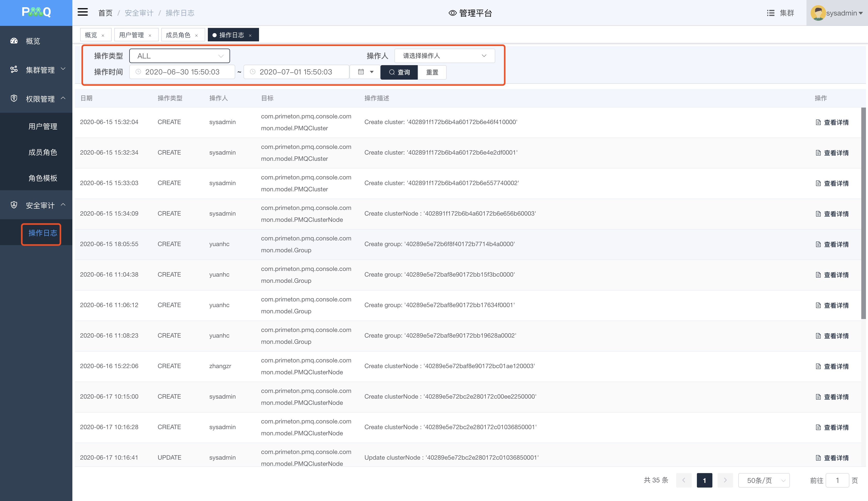Collapse the 安全审计 sidebar section
Screen dimensions: 868x501
(63, 205)
